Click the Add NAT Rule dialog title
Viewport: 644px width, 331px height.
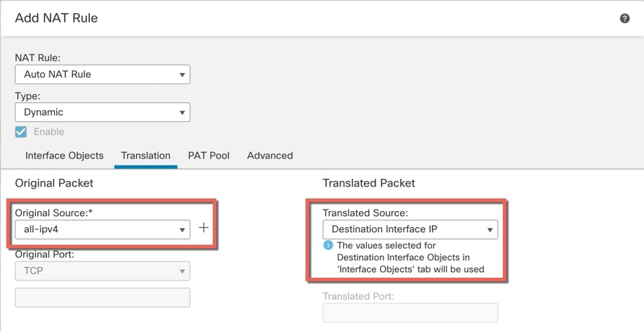pos(56,18)
